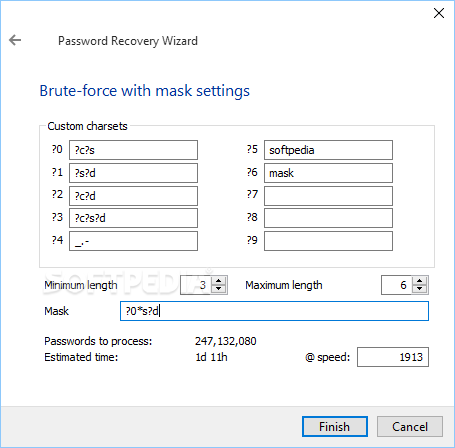
Task: Focus the empty ?8 charset field
Action: (x=328, y=218)
